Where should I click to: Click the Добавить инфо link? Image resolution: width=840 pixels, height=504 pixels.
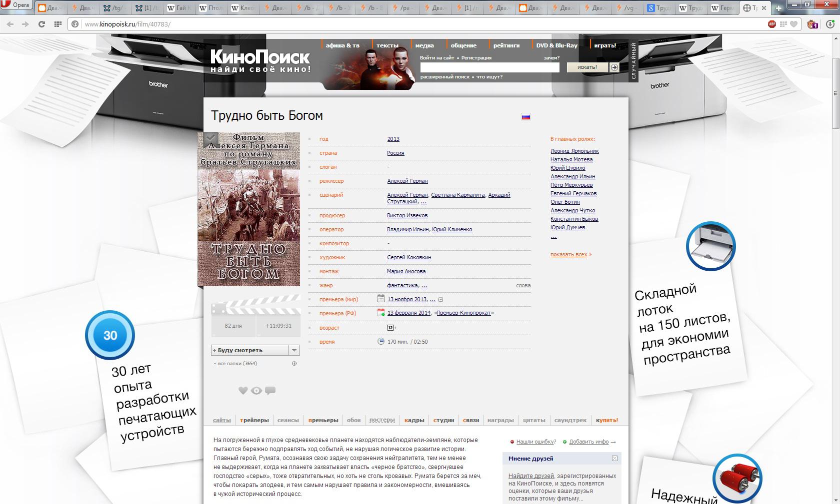coord(589,442)
